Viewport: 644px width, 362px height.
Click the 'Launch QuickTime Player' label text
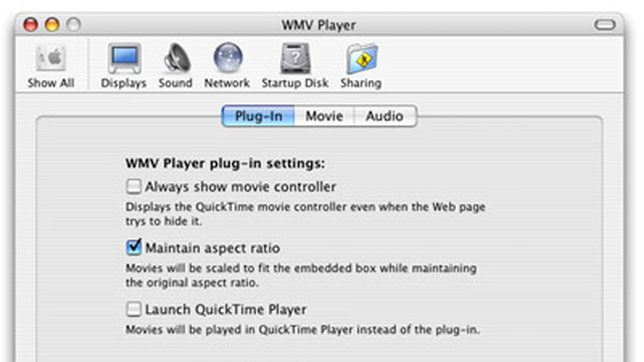(x=225, y=310)
